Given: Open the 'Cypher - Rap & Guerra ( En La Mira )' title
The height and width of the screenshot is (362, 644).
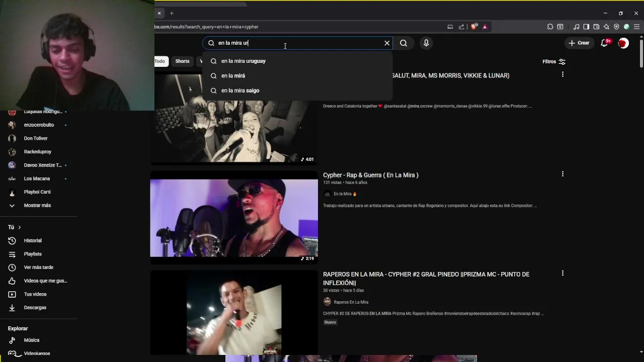Looking at the screenshot, I should pos(371,175).
